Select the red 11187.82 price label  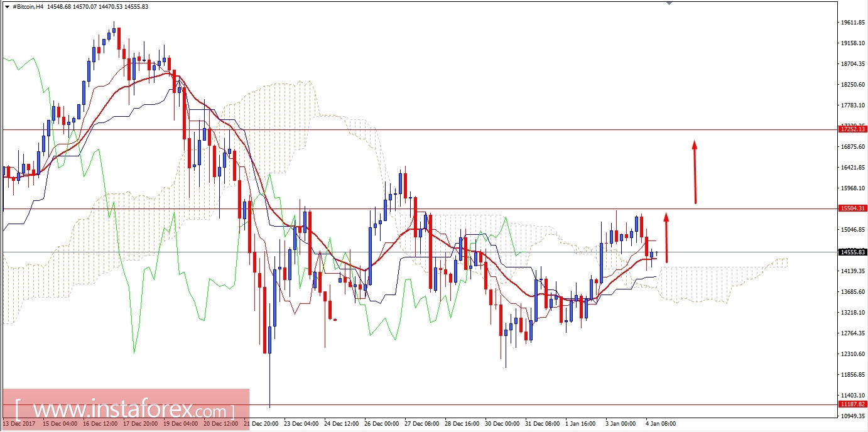pos(852,404)
